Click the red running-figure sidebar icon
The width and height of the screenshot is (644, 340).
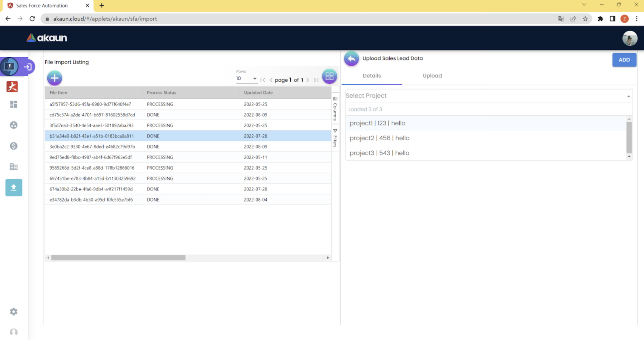(x=12, y=87)
